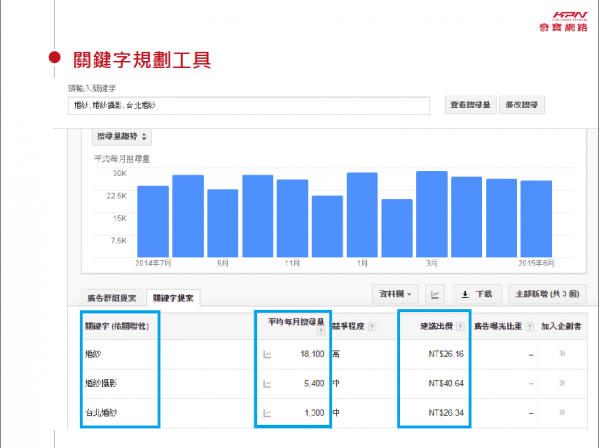Click the 2015年6月 bar in chart
Image resolution: width=600 pixels, height=448 pixels.
536,219
